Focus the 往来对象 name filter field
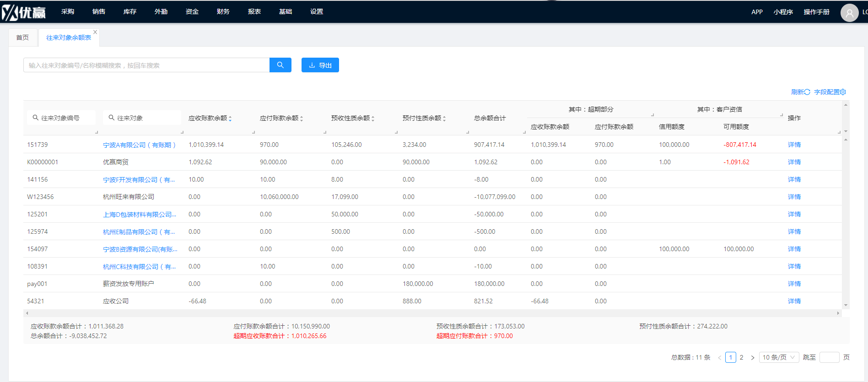The width and height of the screenshot is (868, 382). click(x=142, y=118)
